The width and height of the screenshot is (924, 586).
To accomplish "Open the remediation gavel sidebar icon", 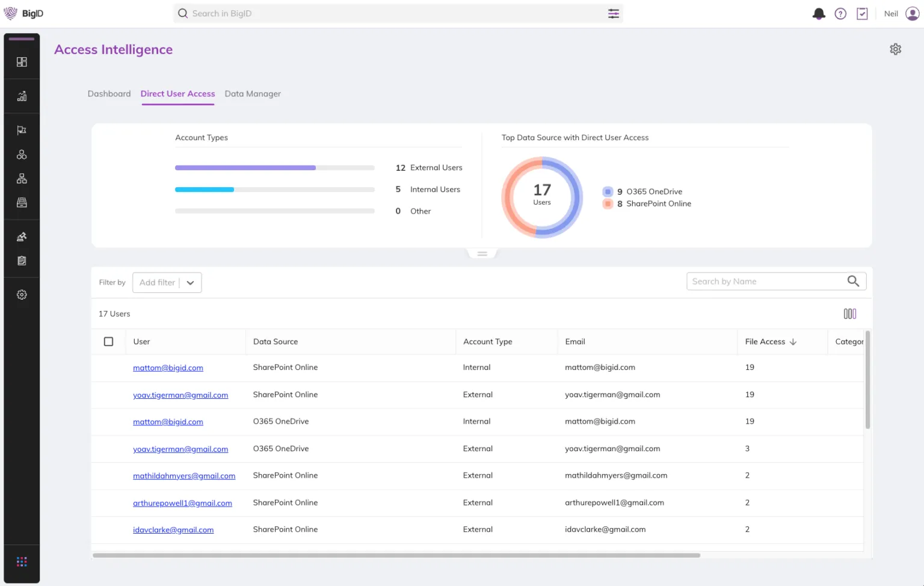I will point(22,236).
